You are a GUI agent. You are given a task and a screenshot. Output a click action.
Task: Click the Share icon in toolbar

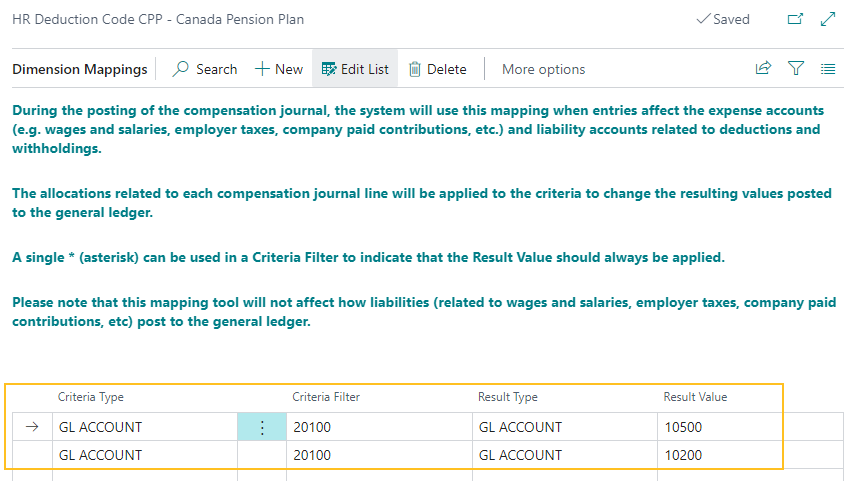[x=763, y=69]
